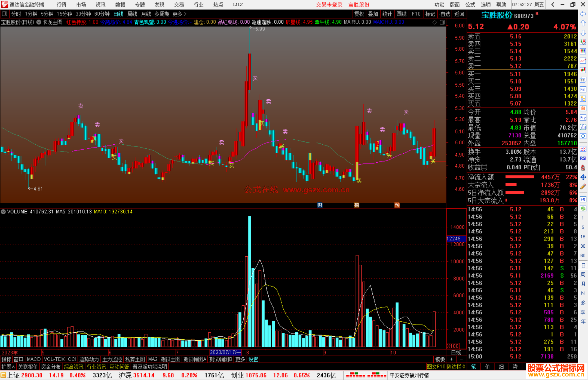Expand the VOLUME indicator dropdown arrow
The height and width of the screenshot is (380, 588).
tap(4, 212)
